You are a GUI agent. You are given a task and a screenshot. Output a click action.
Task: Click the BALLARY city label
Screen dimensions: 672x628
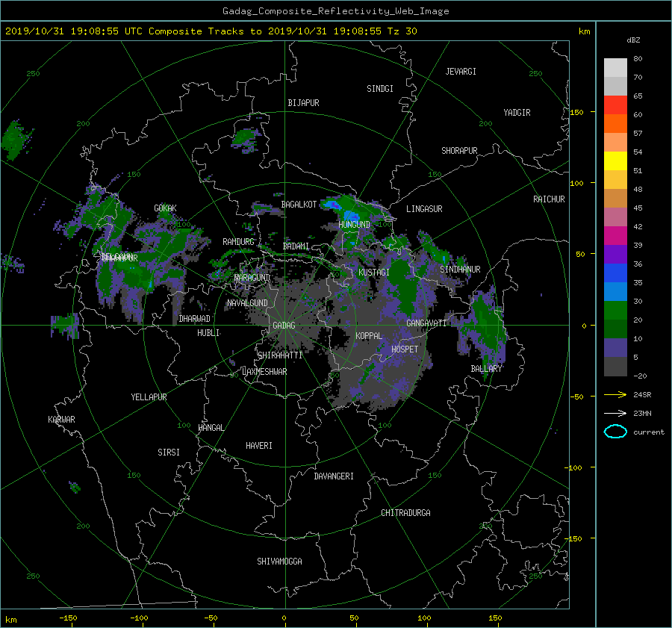(x=486, y=369)
